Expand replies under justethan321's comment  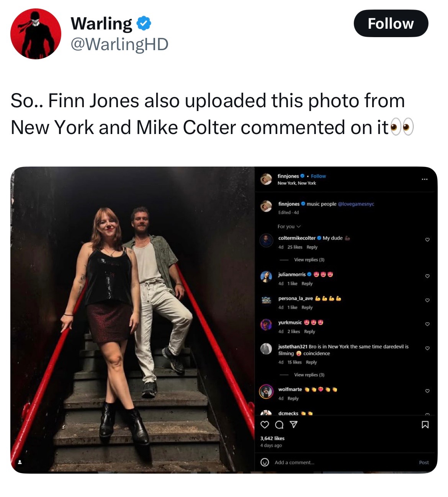[x=309, y=375]
